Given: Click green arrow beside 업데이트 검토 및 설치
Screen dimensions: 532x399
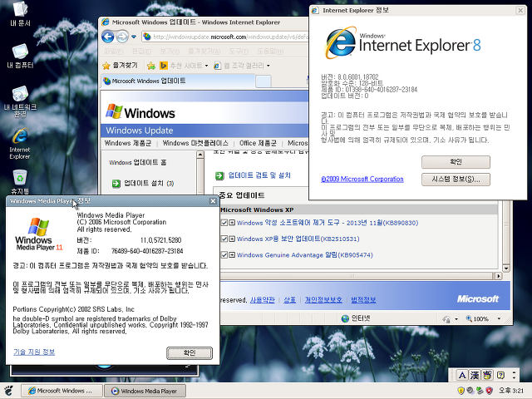Looking at the screenshot, I should point(219,175).
